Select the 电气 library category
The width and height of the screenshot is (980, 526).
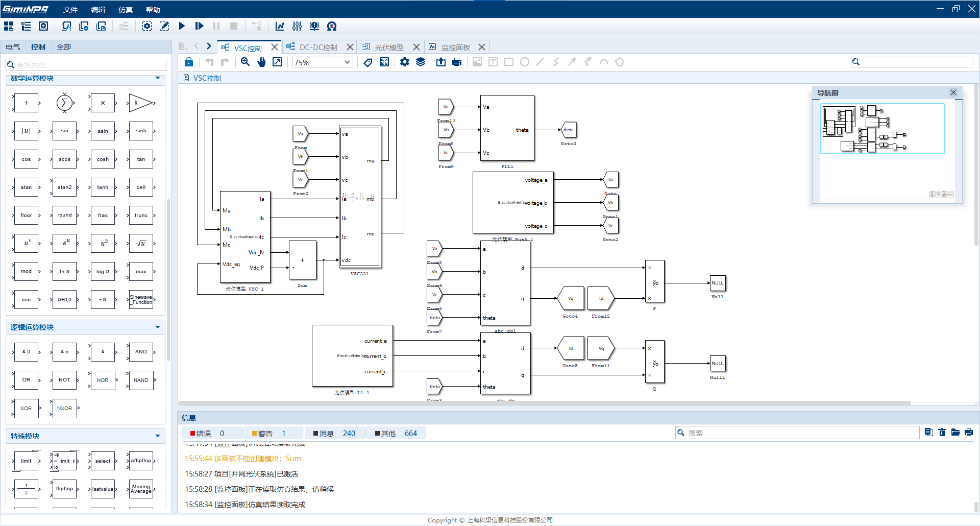[x=13, y=47]
